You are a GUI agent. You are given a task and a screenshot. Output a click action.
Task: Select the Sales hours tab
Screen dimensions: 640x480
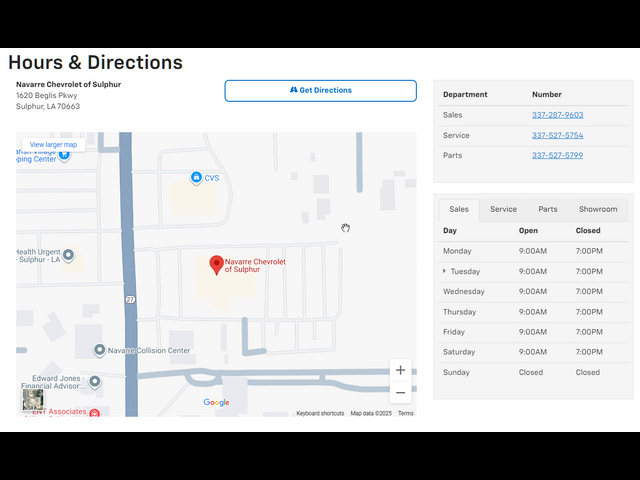459,209
